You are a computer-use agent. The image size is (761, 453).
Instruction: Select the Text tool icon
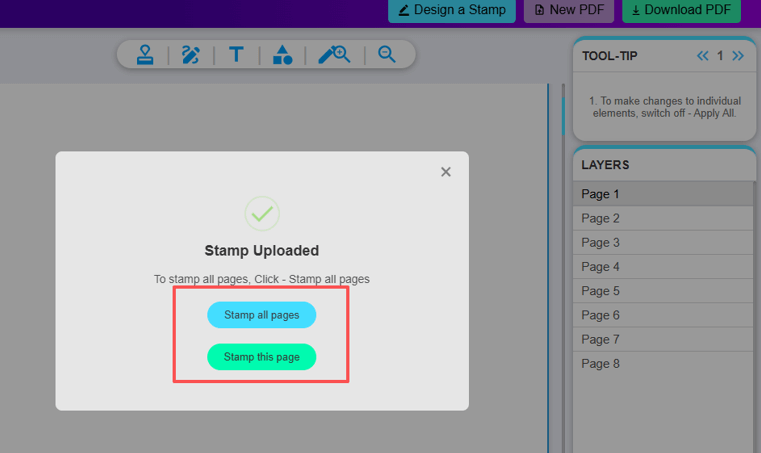tap(236, 54)
